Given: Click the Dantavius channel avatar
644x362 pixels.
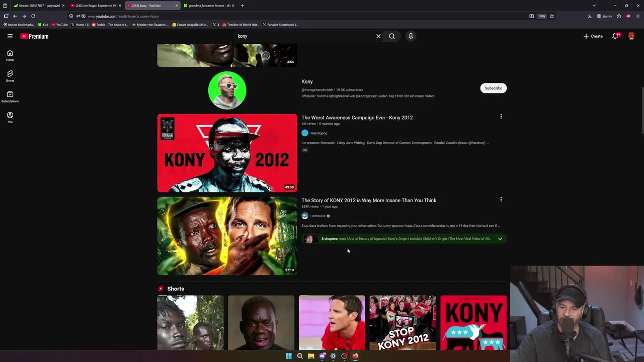Looking at the screenshot, I should coord(304,216).
